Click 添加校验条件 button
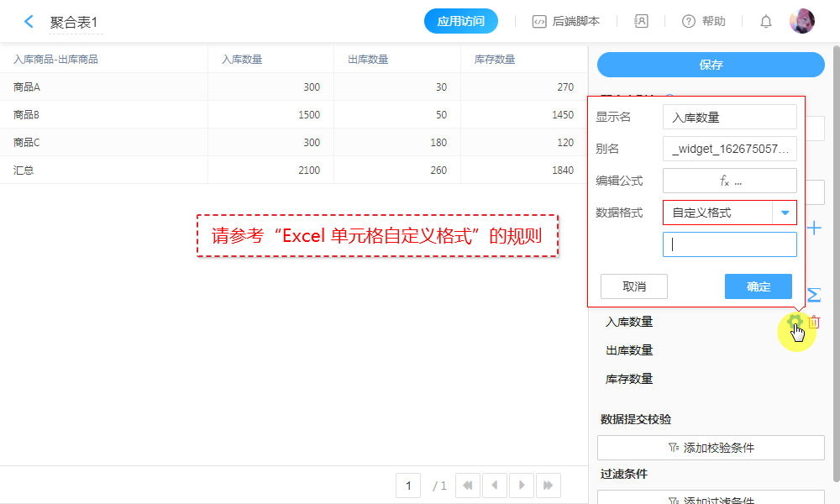The image size is (840, 504). [711, 448]
